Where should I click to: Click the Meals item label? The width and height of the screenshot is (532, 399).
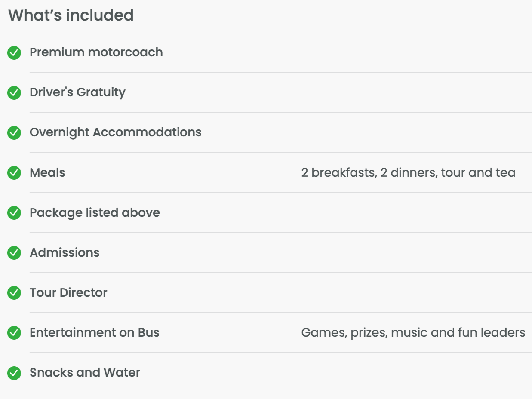click(47, 173)
